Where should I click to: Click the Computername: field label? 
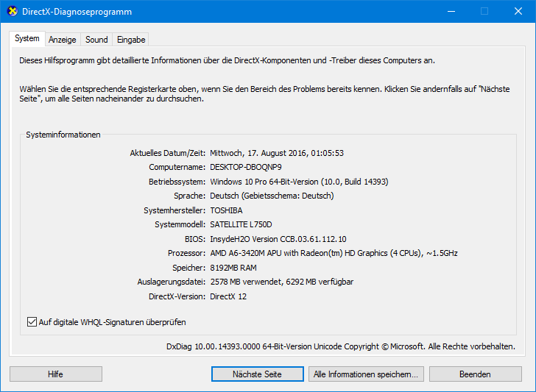pos(177,168)
